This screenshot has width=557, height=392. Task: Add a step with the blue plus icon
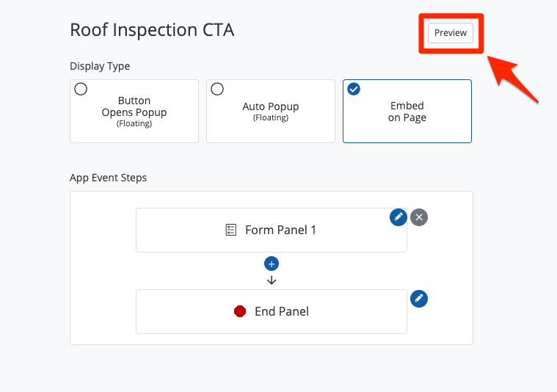click(272, 264)
